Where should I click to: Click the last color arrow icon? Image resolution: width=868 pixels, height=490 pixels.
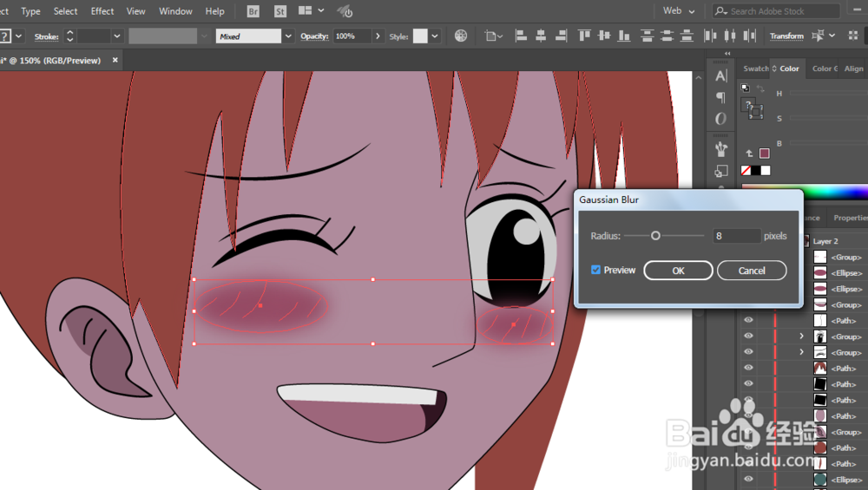pyautogui.click(x=749, y=154)
